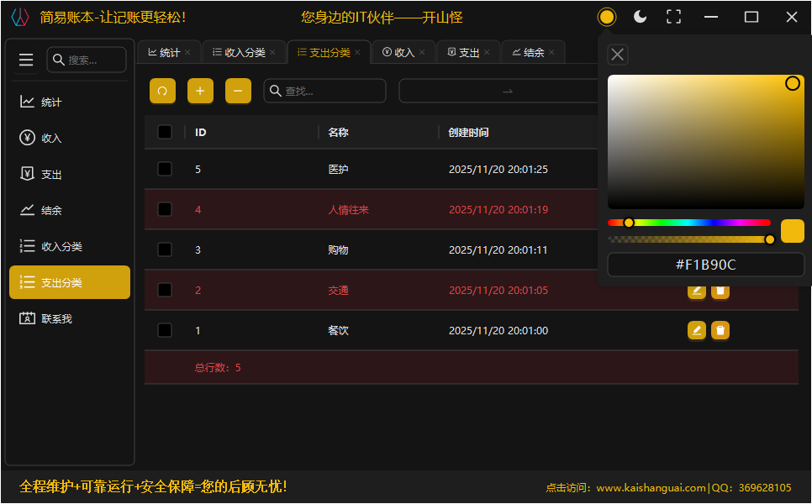812x504 pixels.
Task: Sort by the 名称 column header
Action: pos(338,132)
